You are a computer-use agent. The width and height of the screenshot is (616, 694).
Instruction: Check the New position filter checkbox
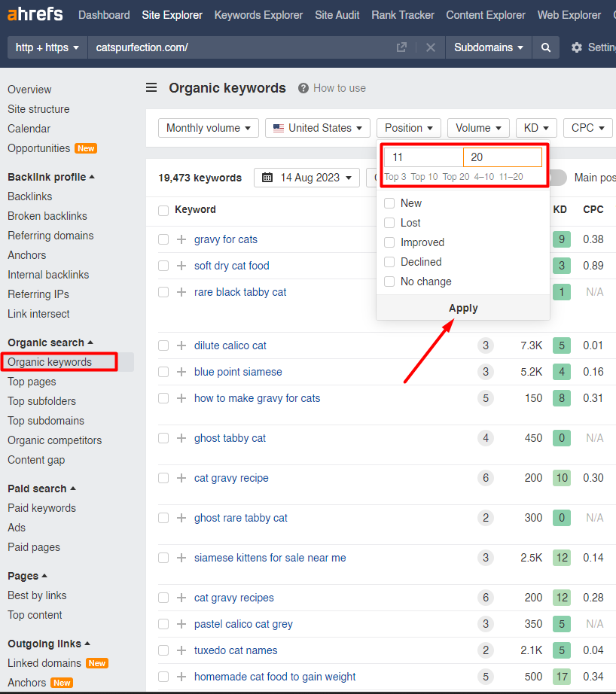389,203
